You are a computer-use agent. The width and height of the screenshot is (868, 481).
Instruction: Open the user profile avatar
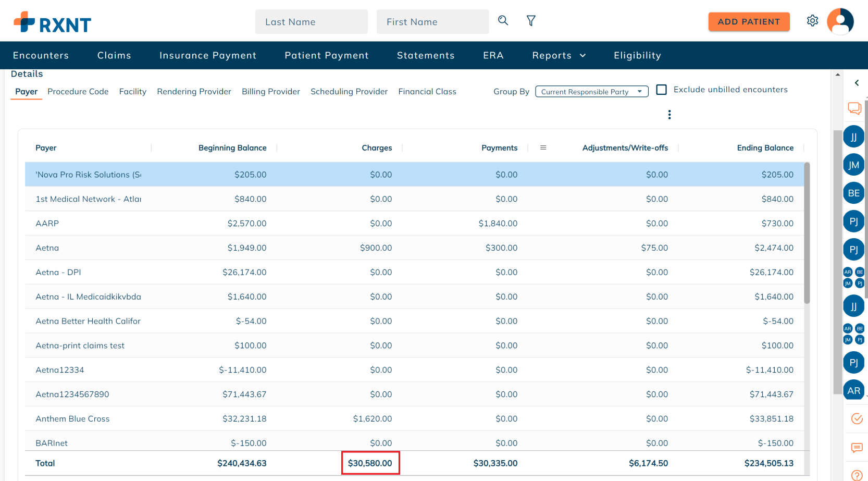point(840,21)
